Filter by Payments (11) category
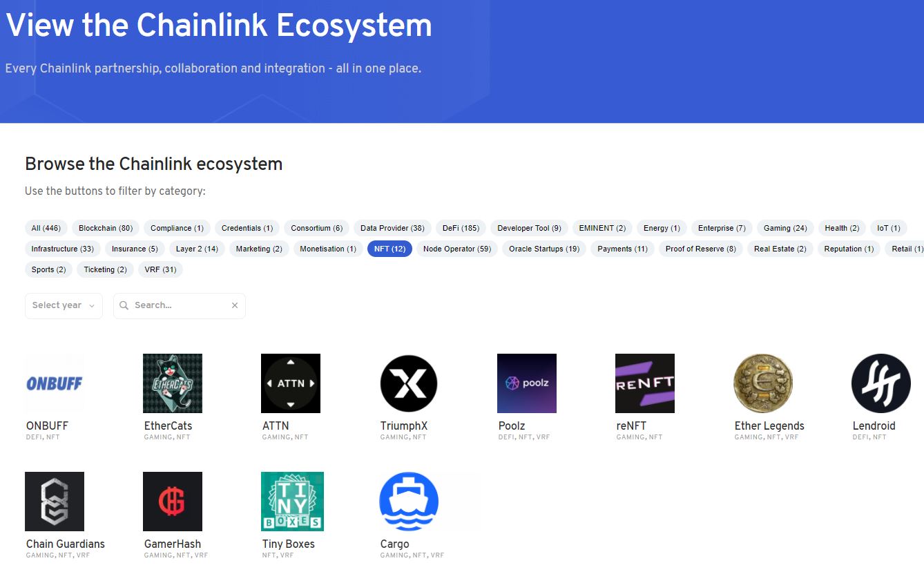This screenshot has height=572, width=924. point(622,249)
